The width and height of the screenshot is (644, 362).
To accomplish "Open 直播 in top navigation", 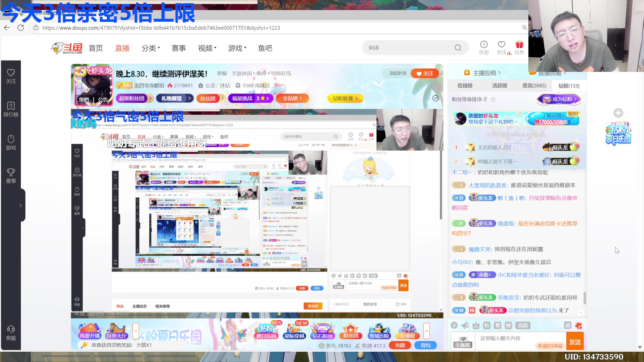I will [x=122, y=48].
